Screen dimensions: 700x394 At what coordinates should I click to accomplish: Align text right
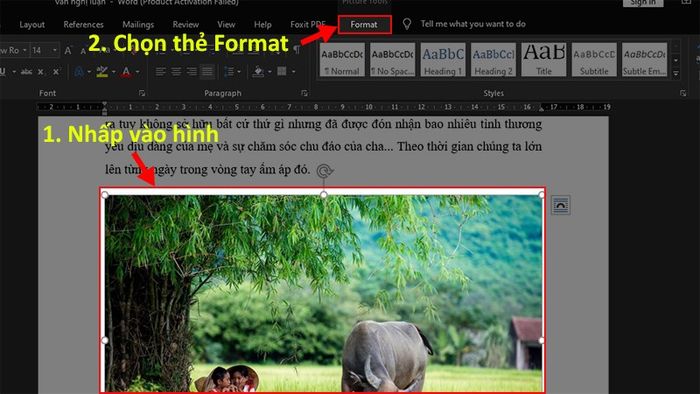(x=192, y=71)
